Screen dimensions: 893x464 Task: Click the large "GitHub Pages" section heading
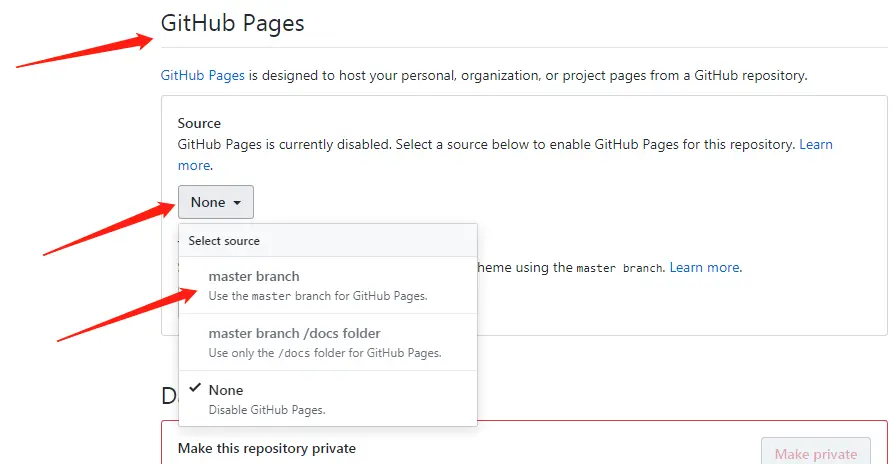tap(233, 23)
